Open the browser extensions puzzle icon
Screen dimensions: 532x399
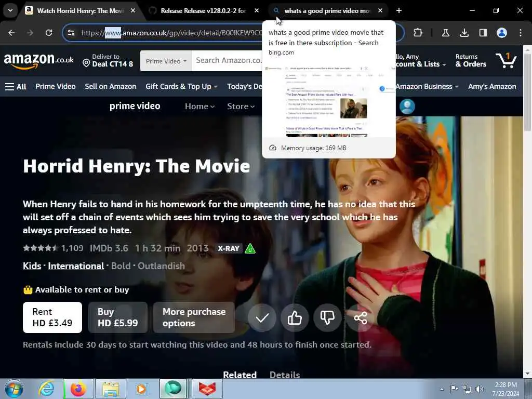pos(418,33)
